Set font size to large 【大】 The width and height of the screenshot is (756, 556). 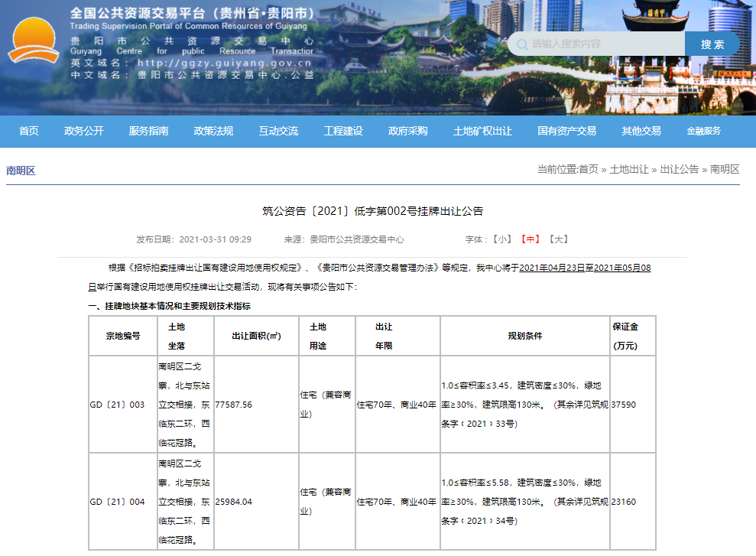(x=559, y=239)
